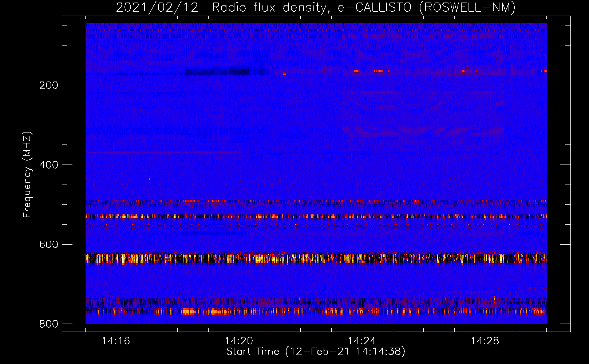Click the 'Frequency (MHZ)' axis label
The width and height of the screenshot is (589, 364).
click(27, 175)
